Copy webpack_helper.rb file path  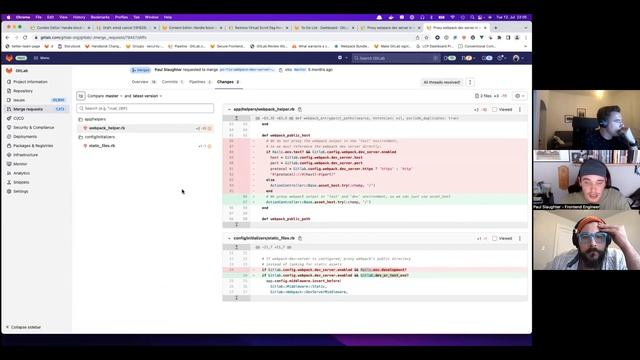coord(300,109)
